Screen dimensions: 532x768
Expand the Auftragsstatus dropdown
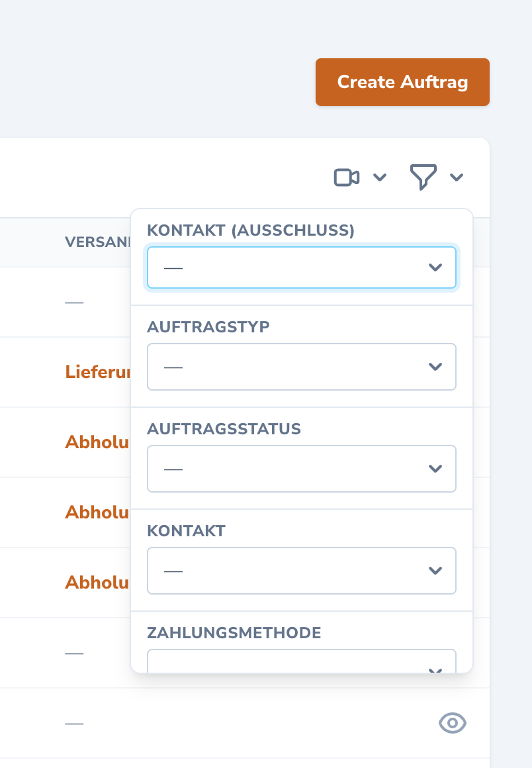pos(301,469)
